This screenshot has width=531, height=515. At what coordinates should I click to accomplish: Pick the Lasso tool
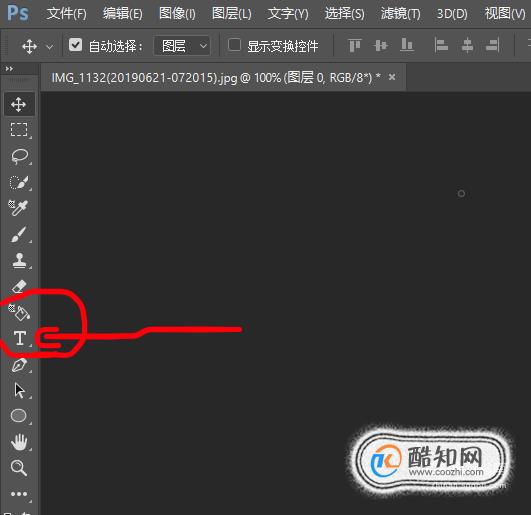pos(20,156)
